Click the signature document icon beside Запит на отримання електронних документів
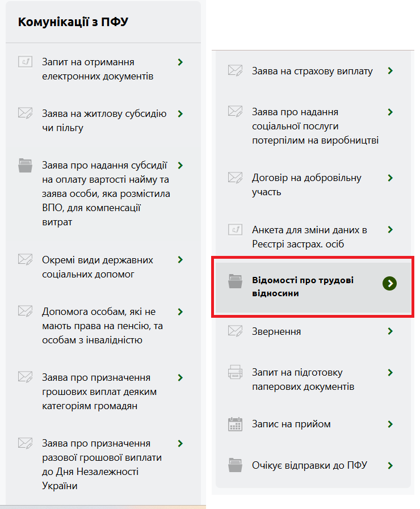420x509 pixels. [25, 62]
